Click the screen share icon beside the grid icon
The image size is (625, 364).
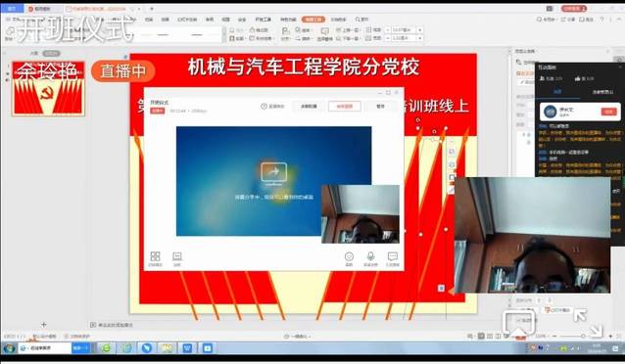click(x=177, y=256)
